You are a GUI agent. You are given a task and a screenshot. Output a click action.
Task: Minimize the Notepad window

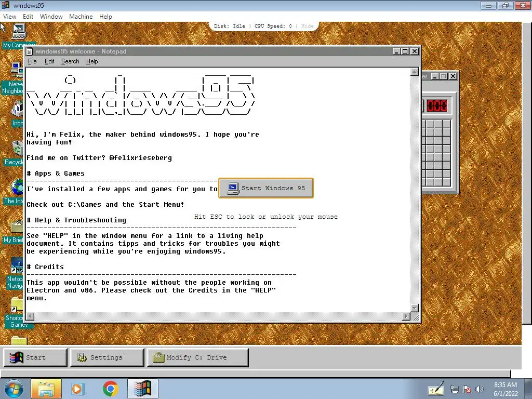pos(396,51)
